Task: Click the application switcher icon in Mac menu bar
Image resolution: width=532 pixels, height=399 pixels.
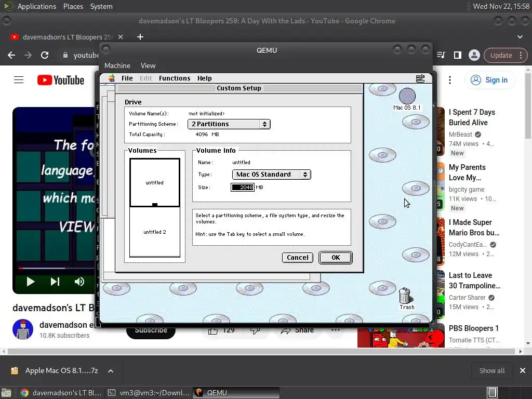Action: pyautogui.click(x=420, y=78)
